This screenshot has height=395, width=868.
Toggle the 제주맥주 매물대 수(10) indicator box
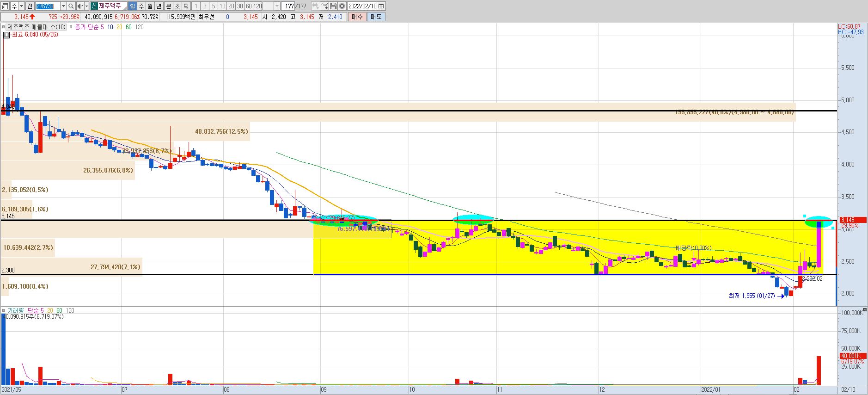pos(4,27)
